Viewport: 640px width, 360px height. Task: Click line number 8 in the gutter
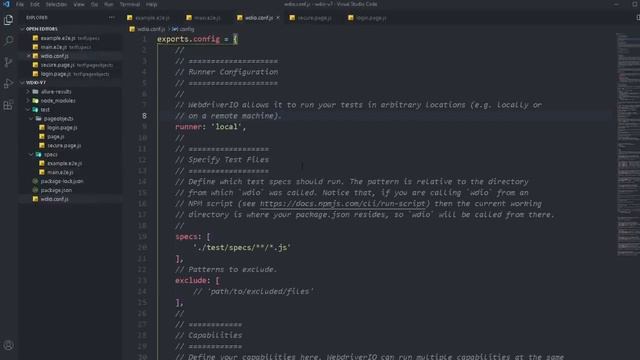[144, 116]
